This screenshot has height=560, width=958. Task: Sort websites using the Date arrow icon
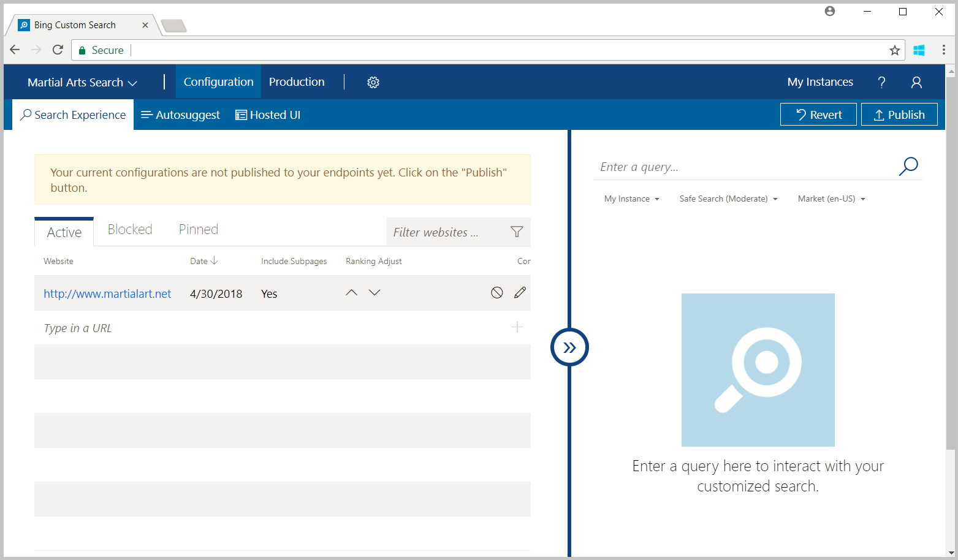coord(214,260)
